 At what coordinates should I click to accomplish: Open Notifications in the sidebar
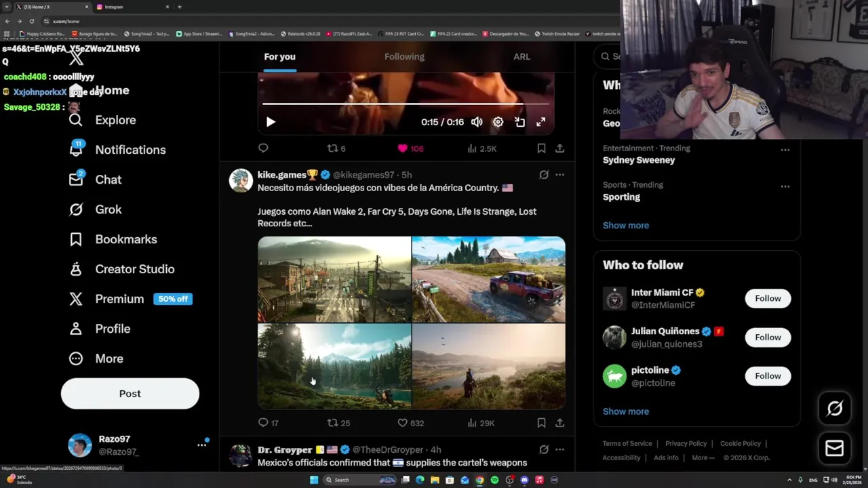point(117,150)
